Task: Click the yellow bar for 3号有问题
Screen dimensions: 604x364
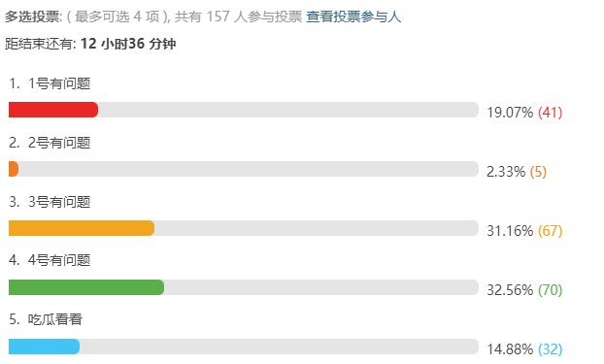Action: (x=82, y=228)
